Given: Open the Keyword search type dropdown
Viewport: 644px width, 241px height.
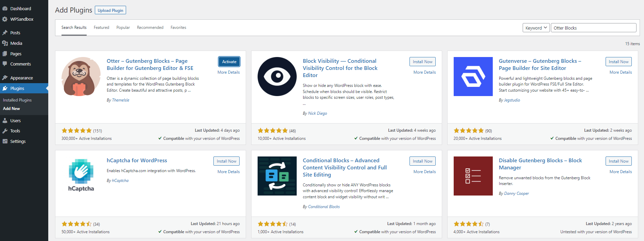Looking at the screenshot, I should 536,28.
